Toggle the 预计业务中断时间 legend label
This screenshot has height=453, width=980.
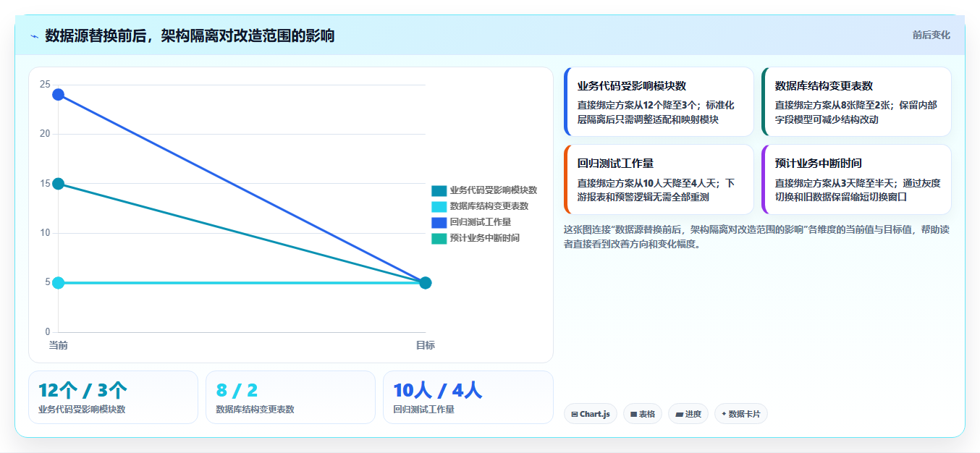click(484, 238)
